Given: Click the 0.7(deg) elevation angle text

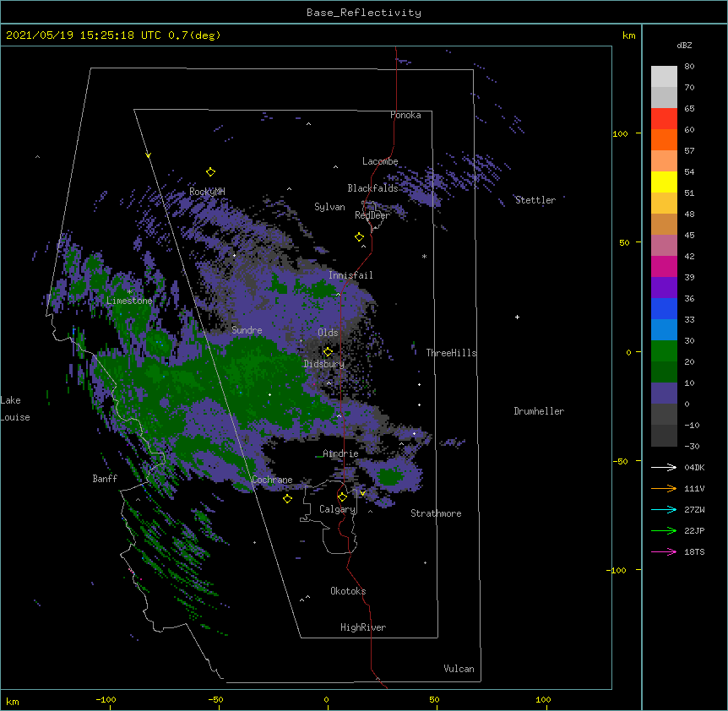Looking at the screenshot, I should (194, 35).
